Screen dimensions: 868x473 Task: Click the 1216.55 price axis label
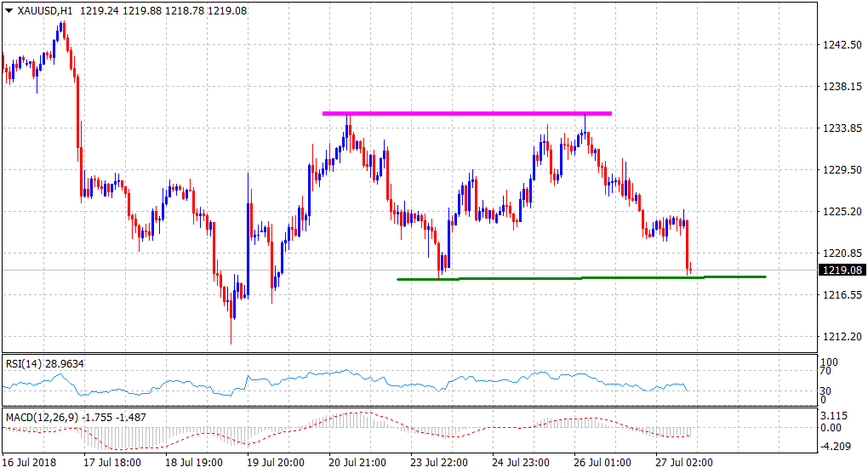pos(842,295)
